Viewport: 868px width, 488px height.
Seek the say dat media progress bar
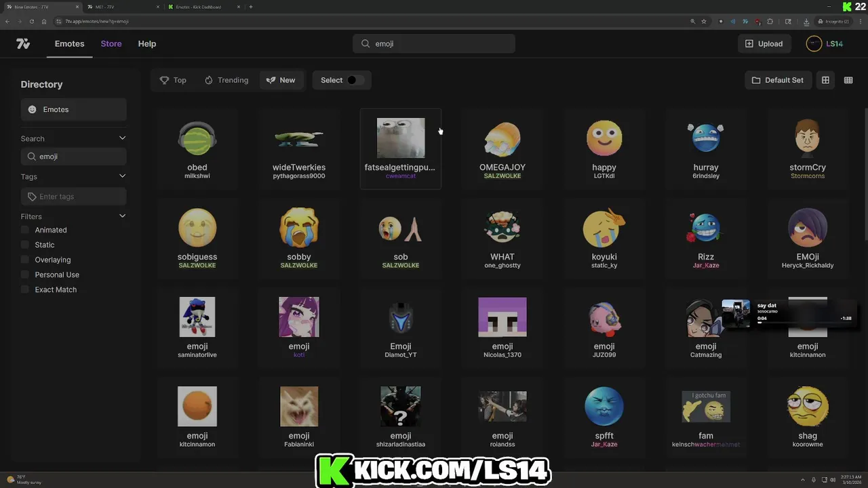(x=804, y=323)
